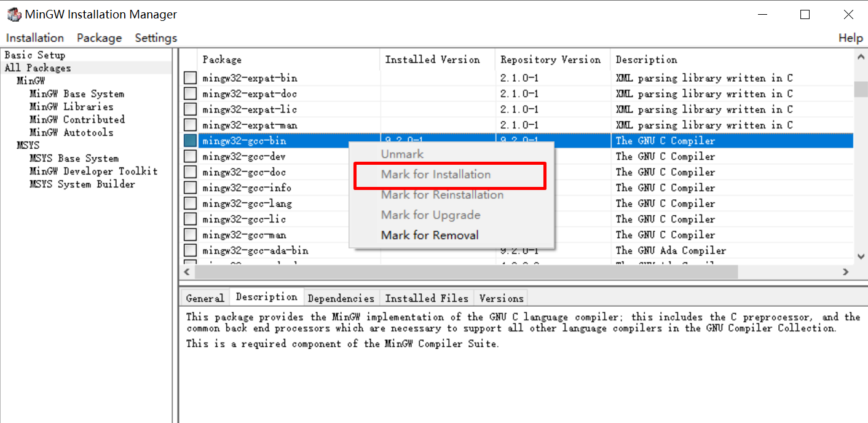
Task: Toggle checkbox for mingw32-gcc-ada-bin
Action: coord(191,250)
